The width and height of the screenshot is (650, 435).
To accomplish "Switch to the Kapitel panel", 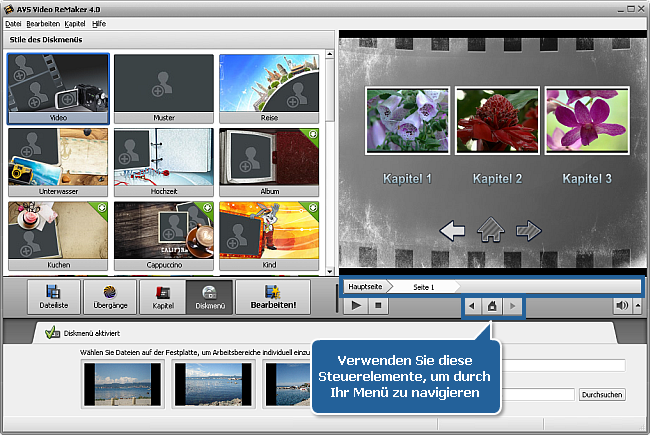I will tap(163, 298).
